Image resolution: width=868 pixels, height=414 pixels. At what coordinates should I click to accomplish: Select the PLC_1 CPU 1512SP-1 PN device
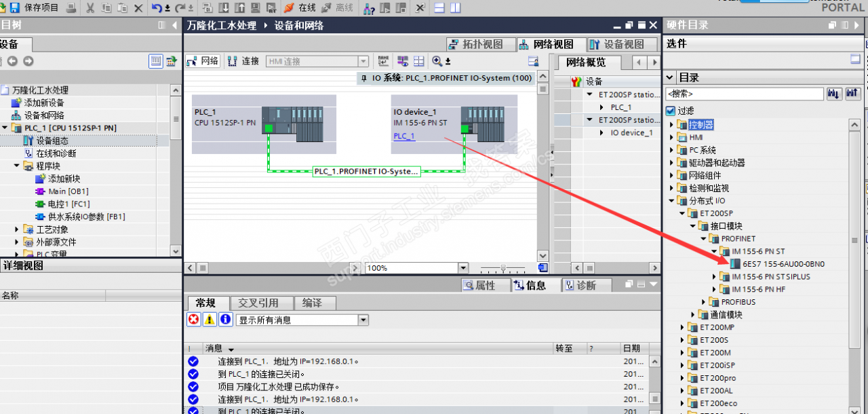pyautogui.click(x=264, y=124)
